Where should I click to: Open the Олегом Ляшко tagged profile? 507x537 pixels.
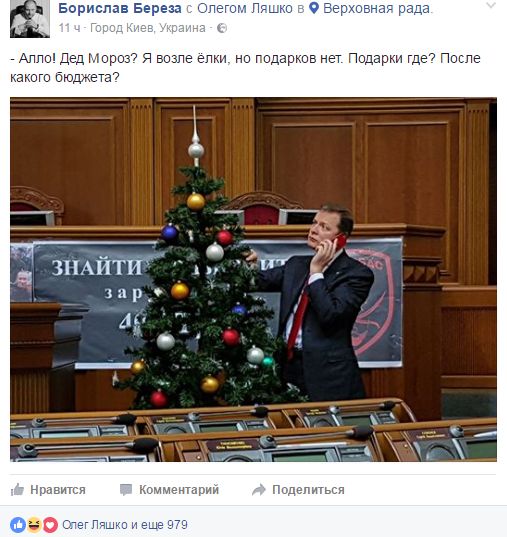[245, 8]
